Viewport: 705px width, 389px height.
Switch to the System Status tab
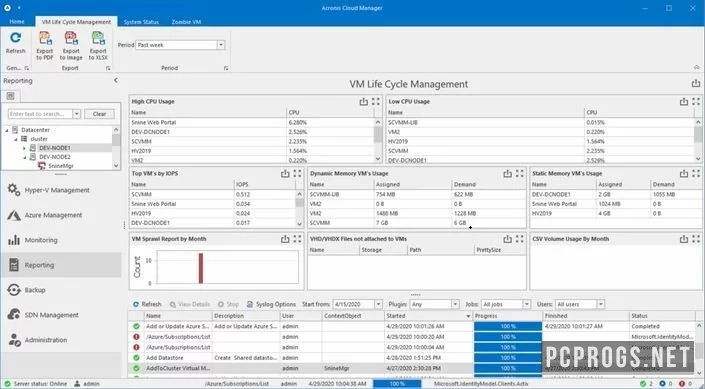pyautogui.click(x=141, y=22)
